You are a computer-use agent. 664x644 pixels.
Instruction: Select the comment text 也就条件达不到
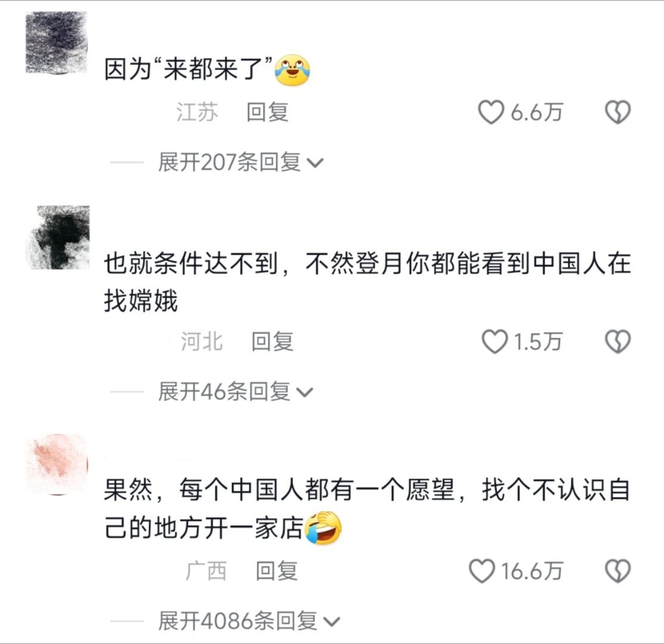pos(191,264)
